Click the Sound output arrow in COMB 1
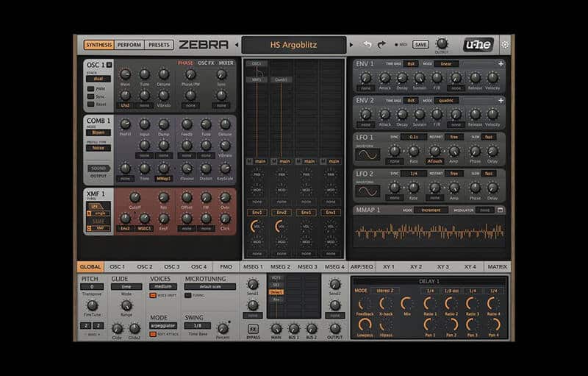The width and height of the screenshot is (588, 376). tap(98, 169)
